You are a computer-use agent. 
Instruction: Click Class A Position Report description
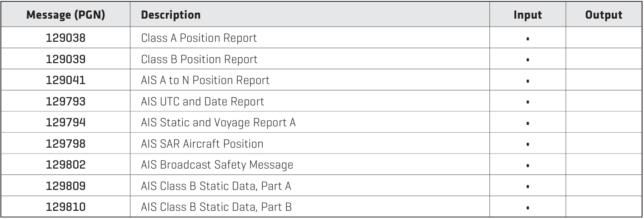click(x=199, y=38)
